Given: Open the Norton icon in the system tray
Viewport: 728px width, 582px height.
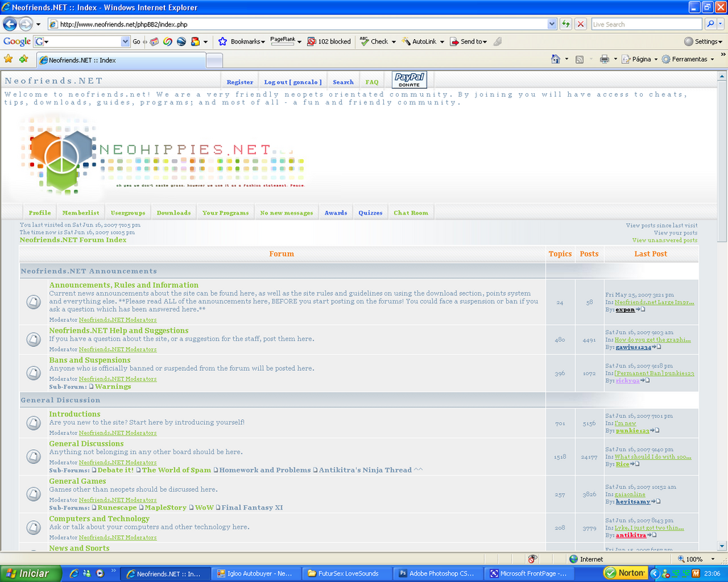Looking at the screenshot, I should 625,573.
